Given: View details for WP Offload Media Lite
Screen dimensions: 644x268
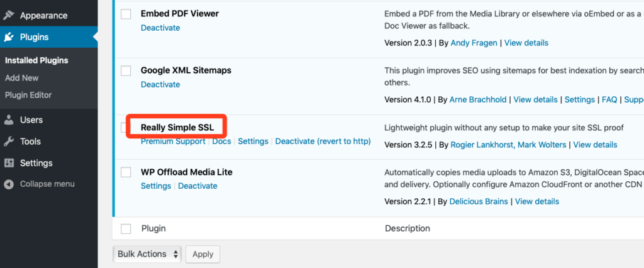Looking at the screenshot, I should (537, 201).
